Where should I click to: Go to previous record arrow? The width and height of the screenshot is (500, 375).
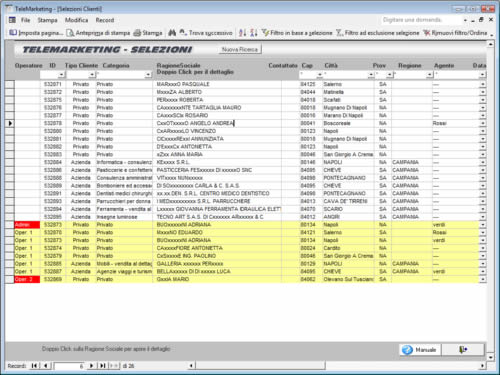coord(46,366)
